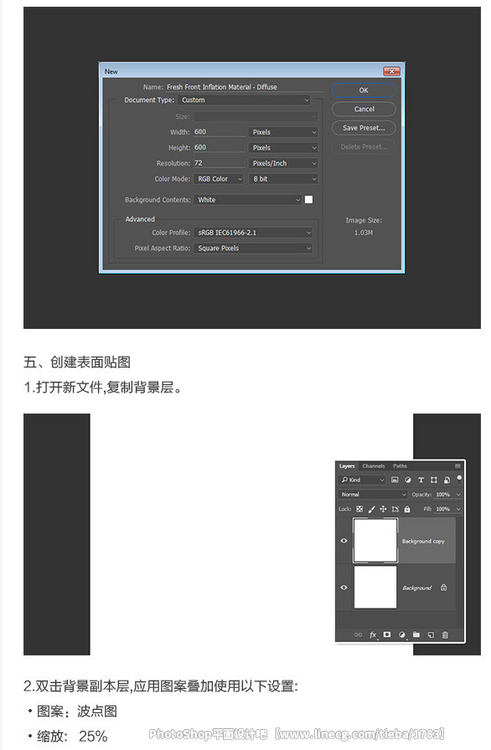The height and width of the screenshot is (750, 491).
Task: Click the adjustment layer filter icon
Action: click(408, 480)
